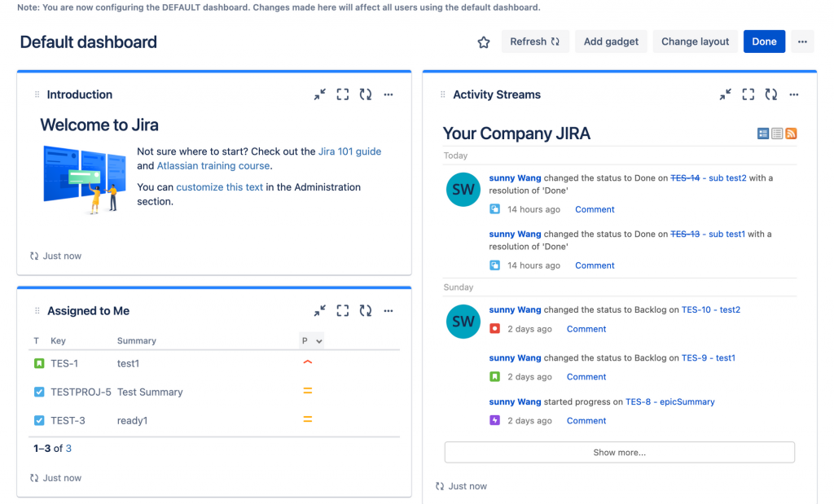Open the Jira 101 guide link
The height and width of the screenshot is (504, 834).
349,151
